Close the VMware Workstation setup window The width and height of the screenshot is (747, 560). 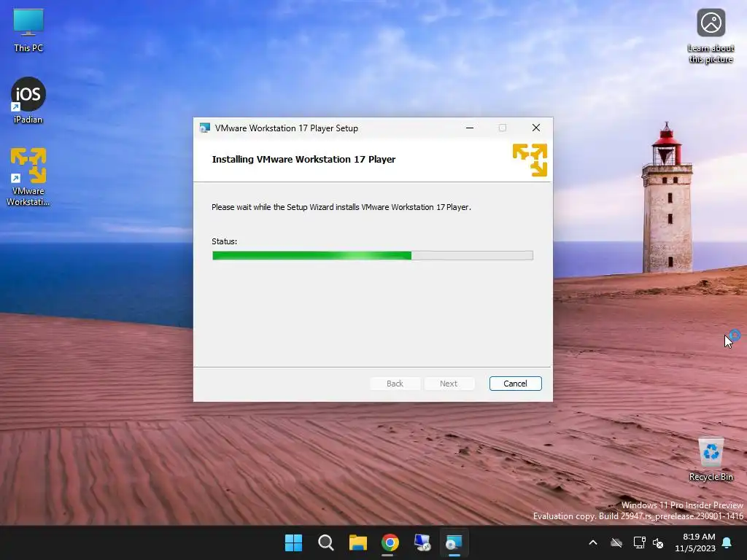(536, 128)
